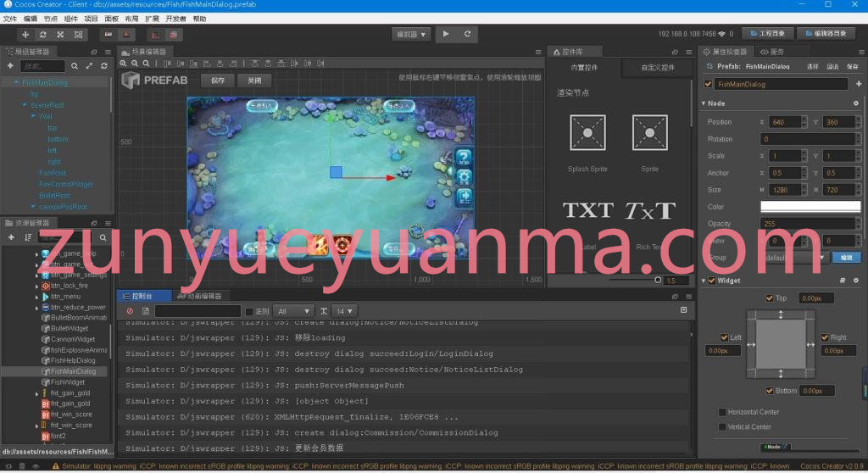Screen dimensions: 868x473
Task: Adjust the widget library zoom slider
Action: (x=658, y=281)
